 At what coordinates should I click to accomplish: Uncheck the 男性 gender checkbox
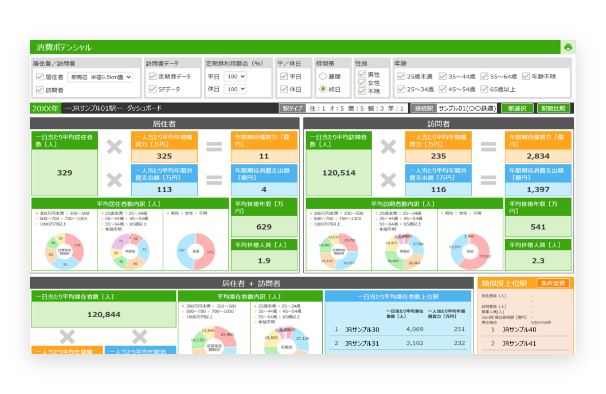point(362,74)
